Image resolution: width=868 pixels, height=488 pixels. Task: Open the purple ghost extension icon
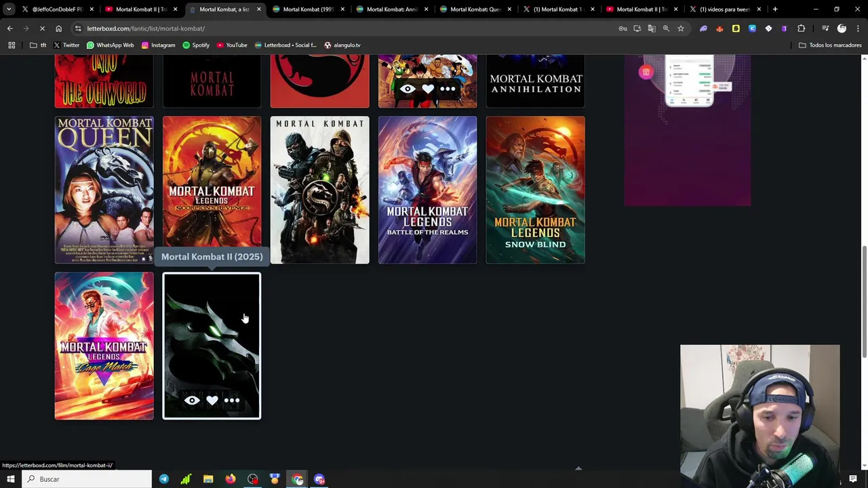pyautogui.click(x=703, y=28)
